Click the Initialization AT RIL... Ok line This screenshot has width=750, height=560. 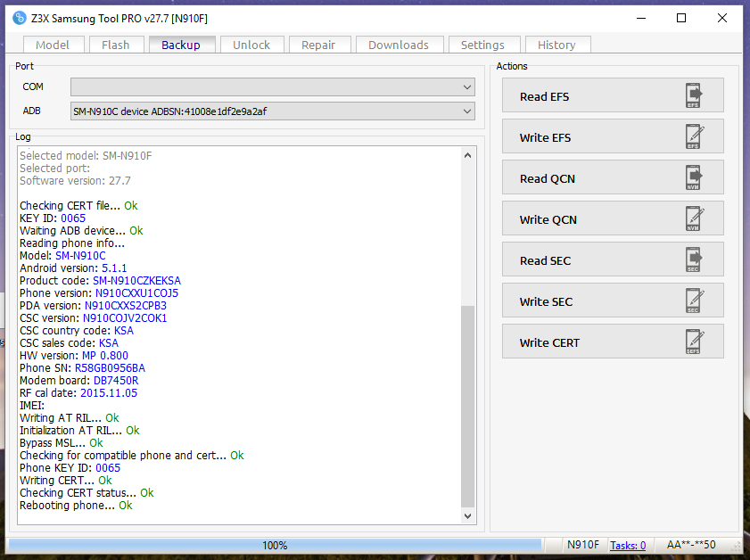tap(79, 431)
